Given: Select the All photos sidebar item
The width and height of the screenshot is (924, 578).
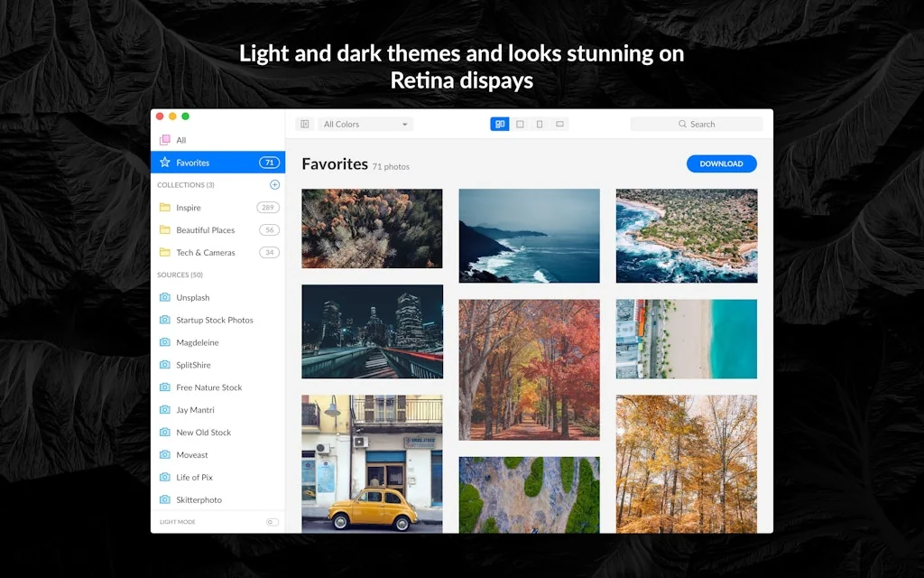Looking at the screenshot, I should (x=180, y=140).
